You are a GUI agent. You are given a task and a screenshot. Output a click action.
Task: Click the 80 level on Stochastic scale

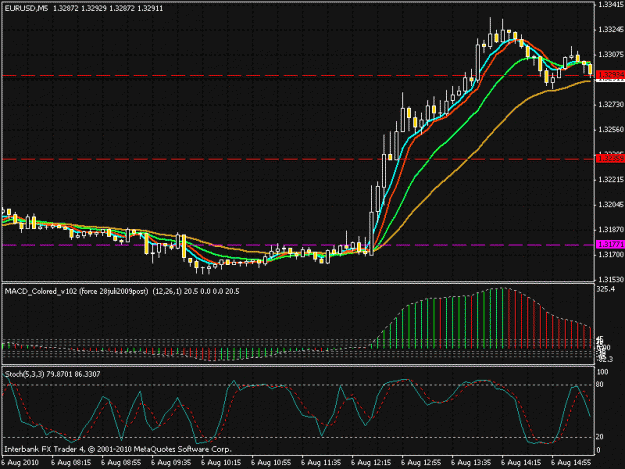[x=600, y=385]
